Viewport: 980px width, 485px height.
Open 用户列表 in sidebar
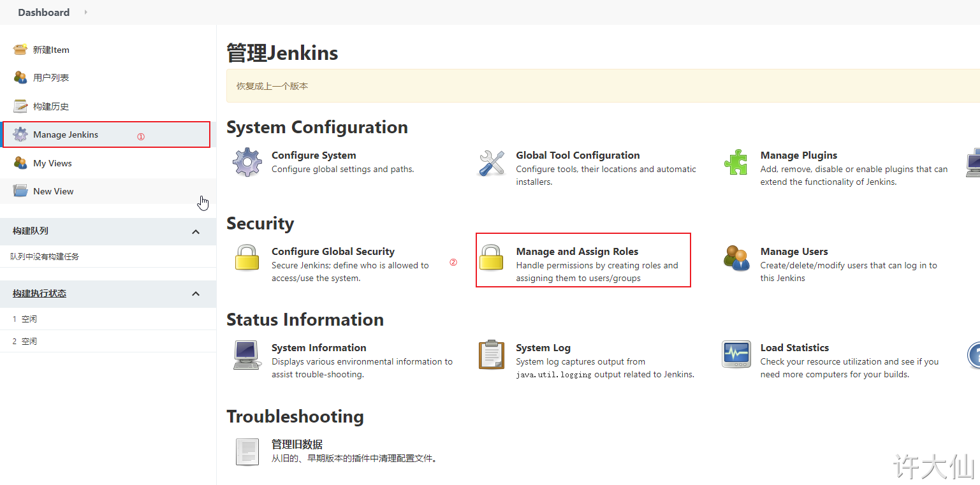pyautogui.click(x=51, y=78)
